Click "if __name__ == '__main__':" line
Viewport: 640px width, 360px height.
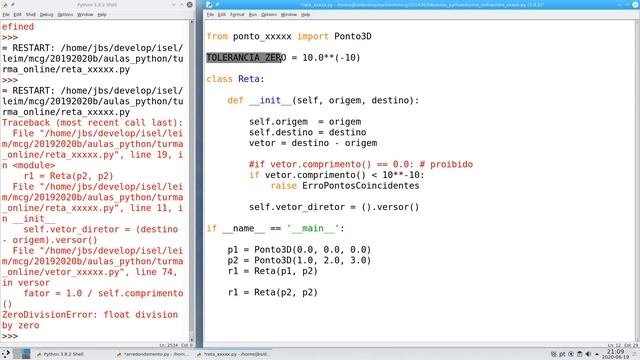point(276,229)
